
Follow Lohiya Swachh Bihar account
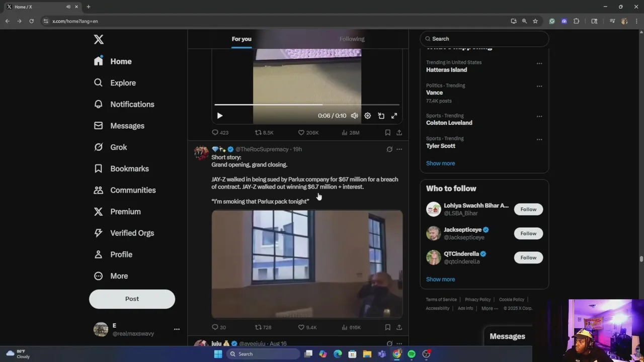click(x=528, y=209)
